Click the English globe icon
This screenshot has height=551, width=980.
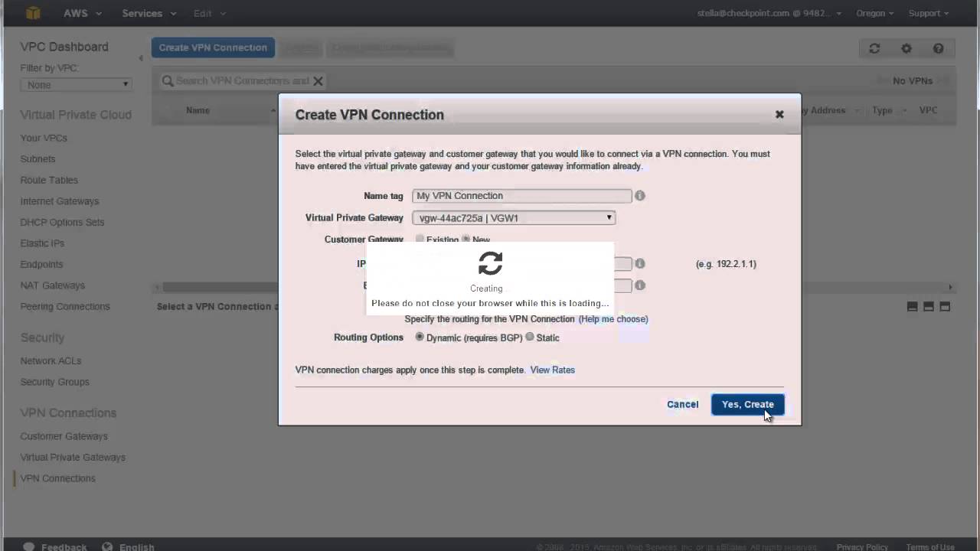pyautogui.click(x=107, y=547)
